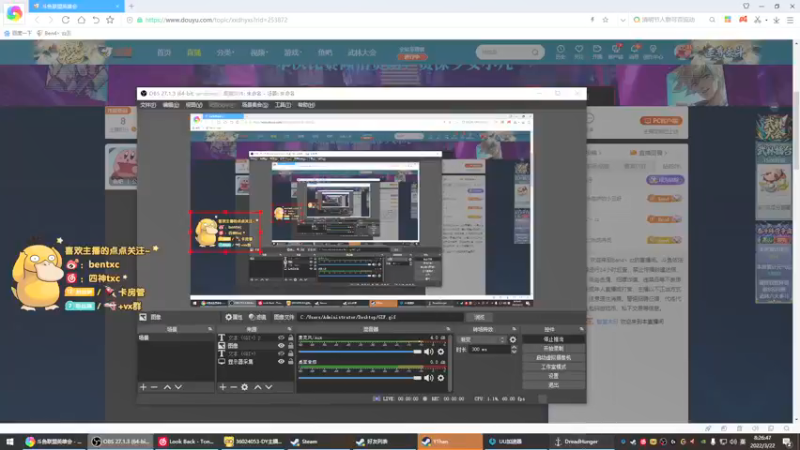
Task: Click Douyu 首页 navigation link
Action: [x=164, y=53]
